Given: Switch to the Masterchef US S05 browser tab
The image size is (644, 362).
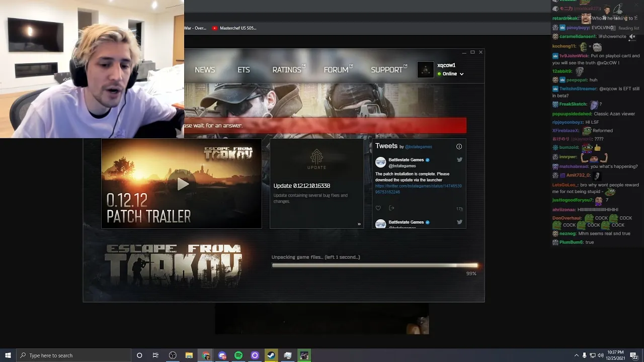Looking at the screenshot, I should coord(234,28).
